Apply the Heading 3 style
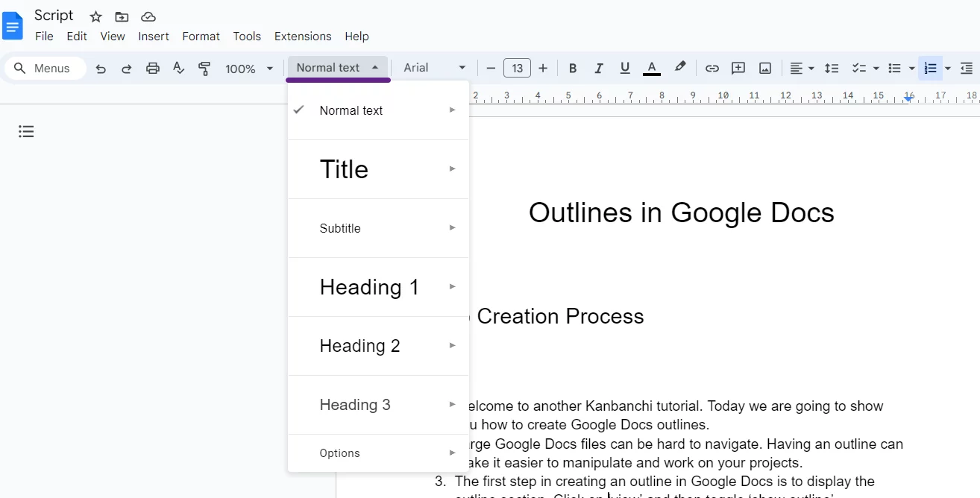This screenshot has width=980, height=498. (378, 405)
